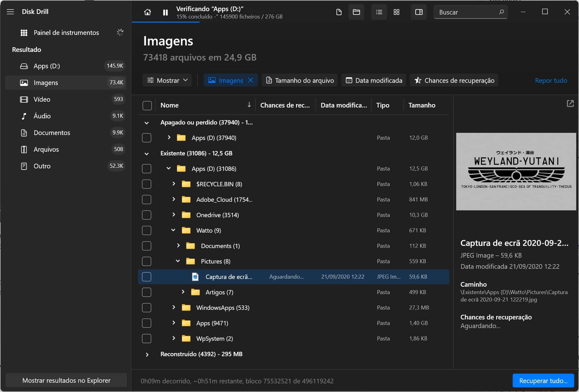Select list view layout icon

click(x=379, y=12)
